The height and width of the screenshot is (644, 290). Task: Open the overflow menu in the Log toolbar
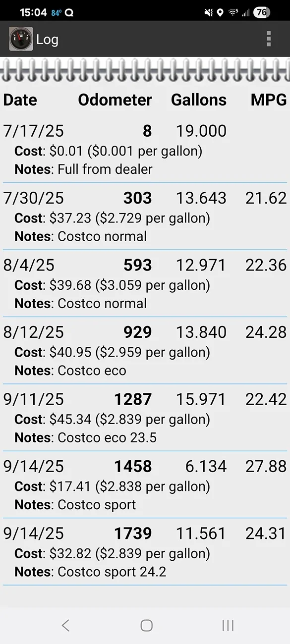point(269,39)
